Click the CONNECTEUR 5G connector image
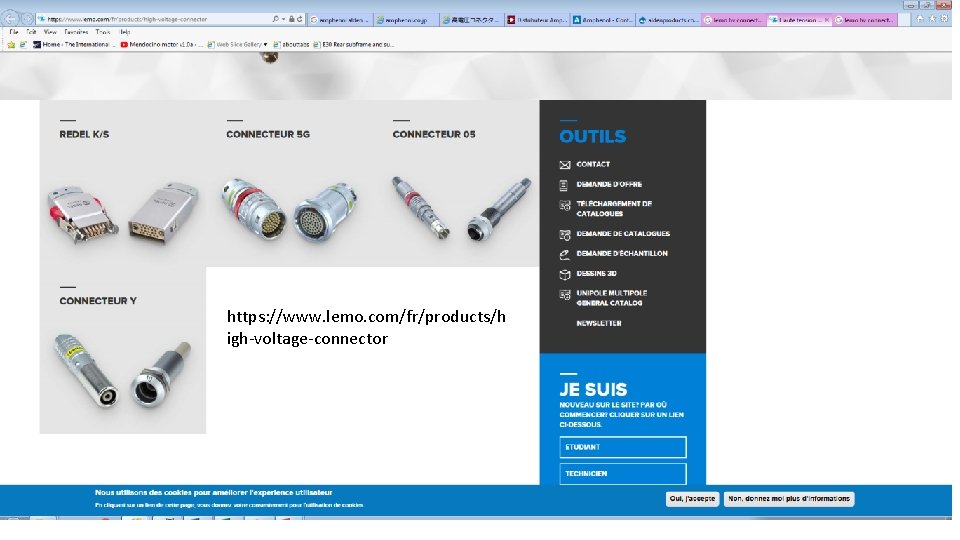This screenshot has height=540, width=960. point(289,209)
